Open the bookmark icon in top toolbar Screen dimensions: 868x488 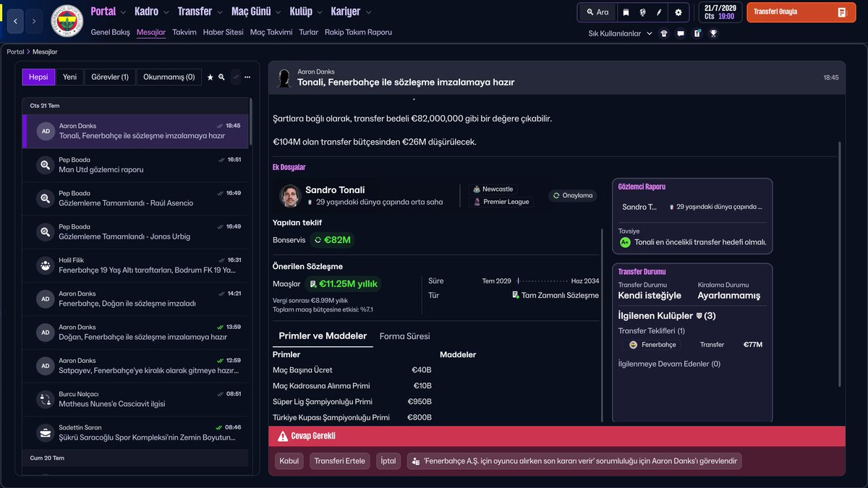click(626, 12)
